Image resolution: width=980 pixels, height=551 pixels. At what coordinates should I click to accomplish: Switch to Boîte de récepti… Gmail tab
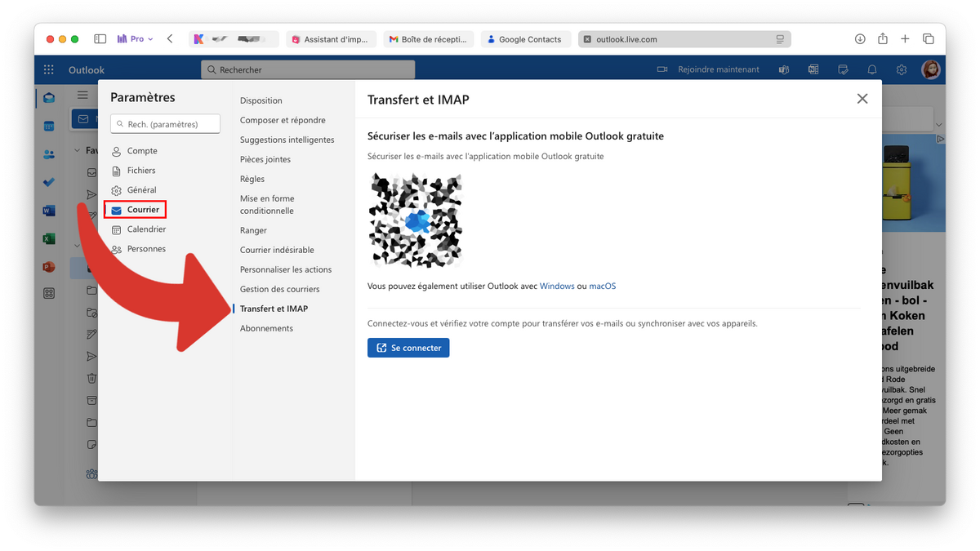point(428,39)
